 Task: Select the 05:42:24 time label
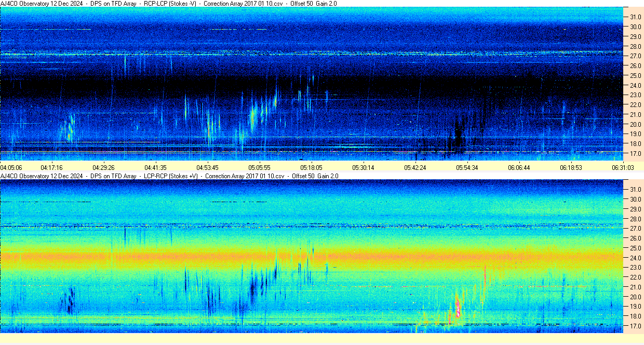coord(415,168)
